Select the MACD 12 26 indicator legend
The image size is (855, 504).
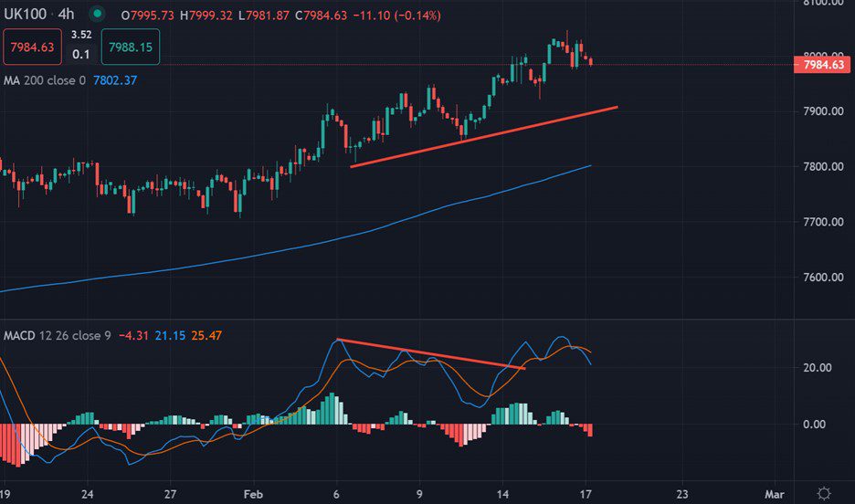[x=55, y=335]
